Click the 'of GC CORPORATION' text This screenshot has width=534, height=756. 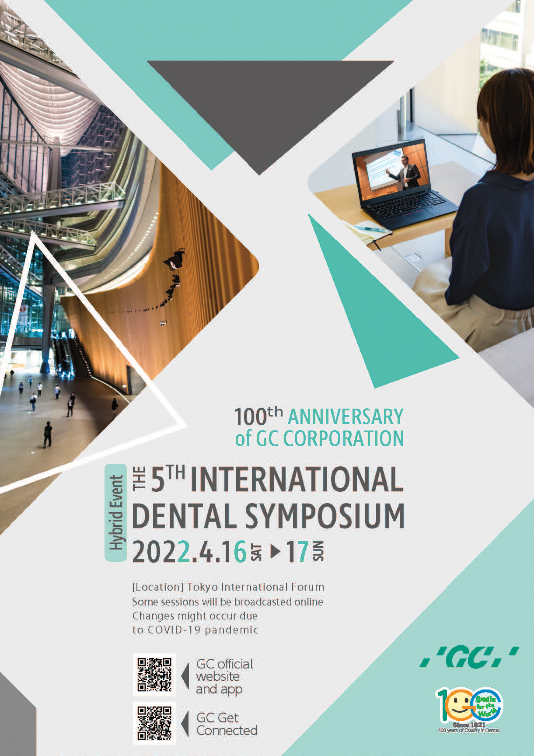(319, 439)
